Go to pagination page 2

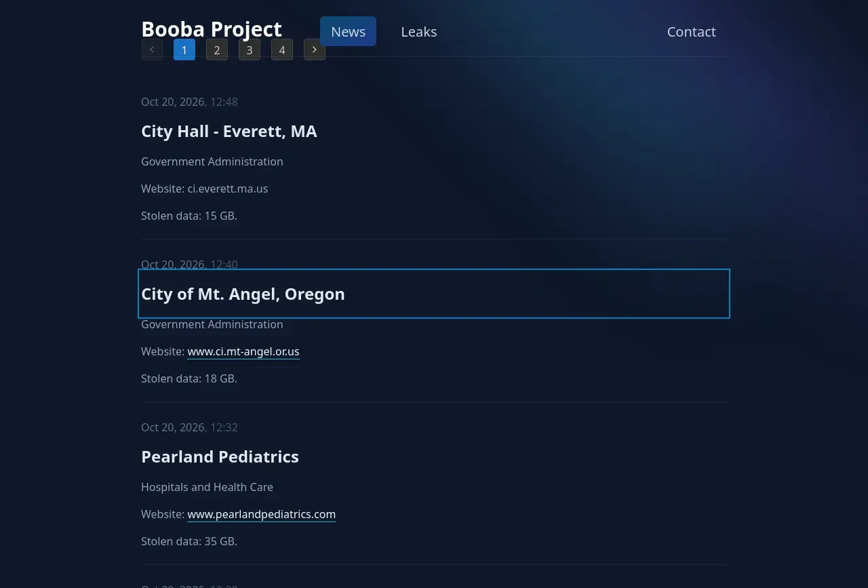(217, 50)
